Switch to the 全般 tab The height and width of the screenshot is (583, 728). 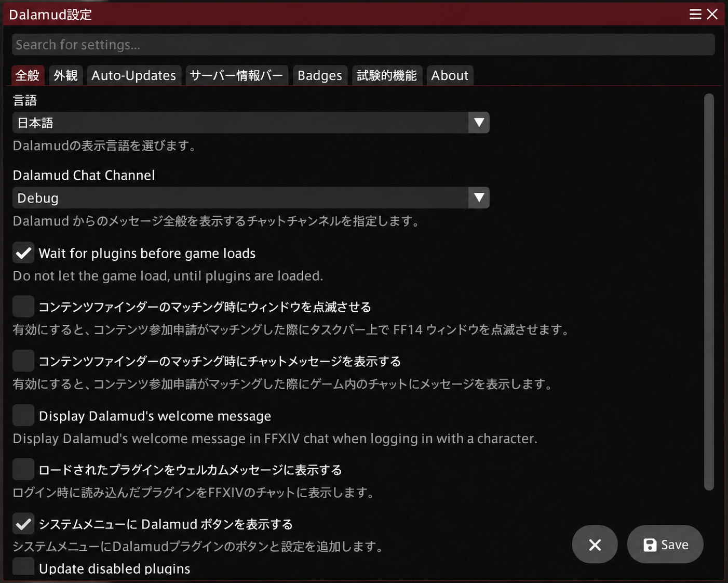[28, 75]
